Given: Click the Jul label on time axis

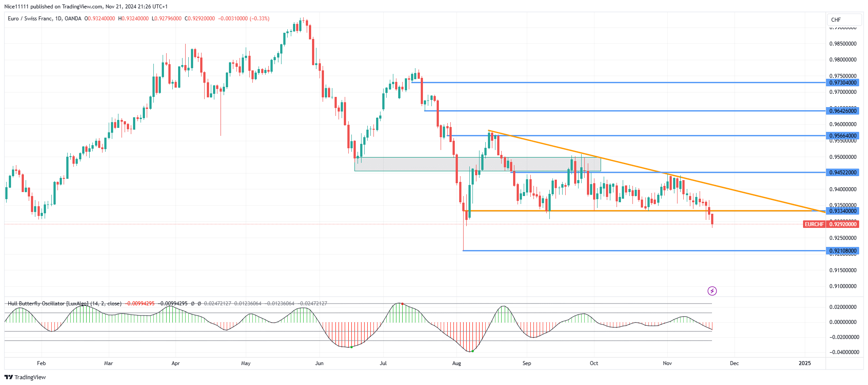Looking at the screenshot, I should click(x=383, y=363).
